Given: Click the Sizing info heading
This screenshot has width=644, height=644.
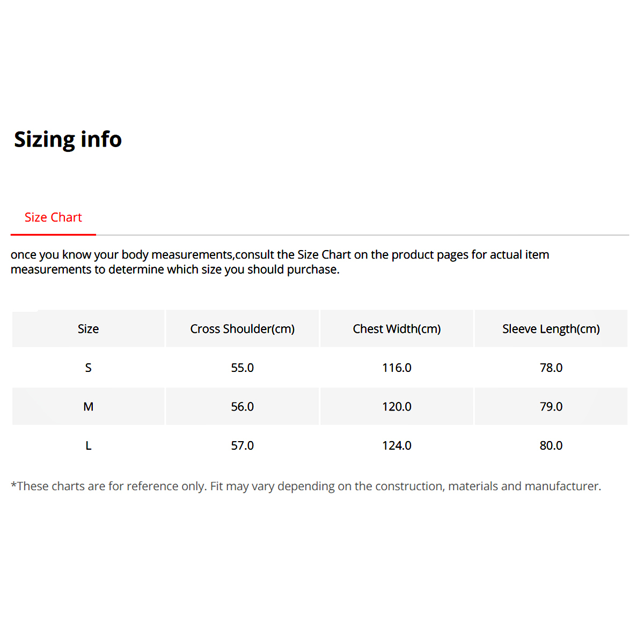Looking at the screenshot, I should click(x=68, y=140).
